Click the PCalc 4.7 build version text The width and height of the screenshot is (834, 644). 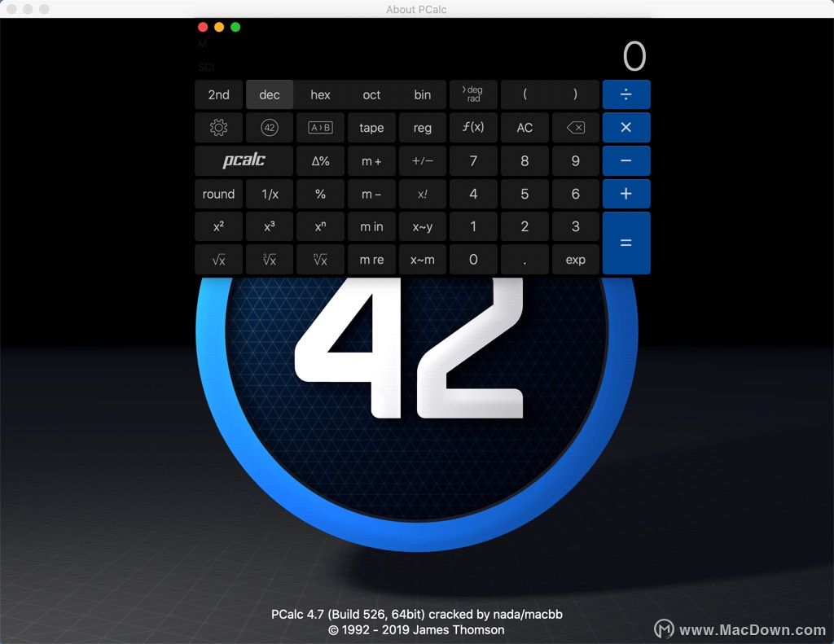pyautogui.click(x=416, y=614)
